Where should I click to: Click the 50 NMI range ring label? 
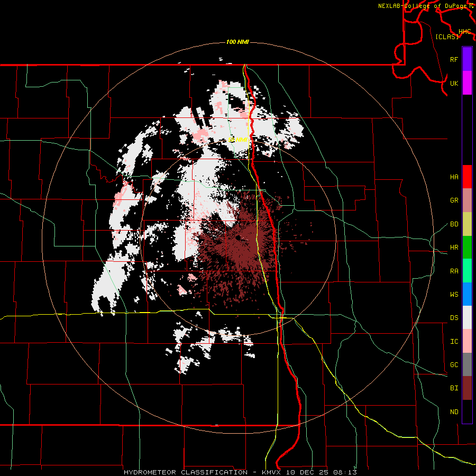[x=237, y=140]
